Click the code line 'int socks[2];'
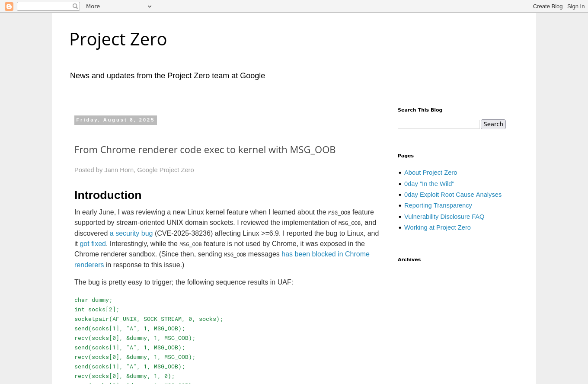 [97, 309]
